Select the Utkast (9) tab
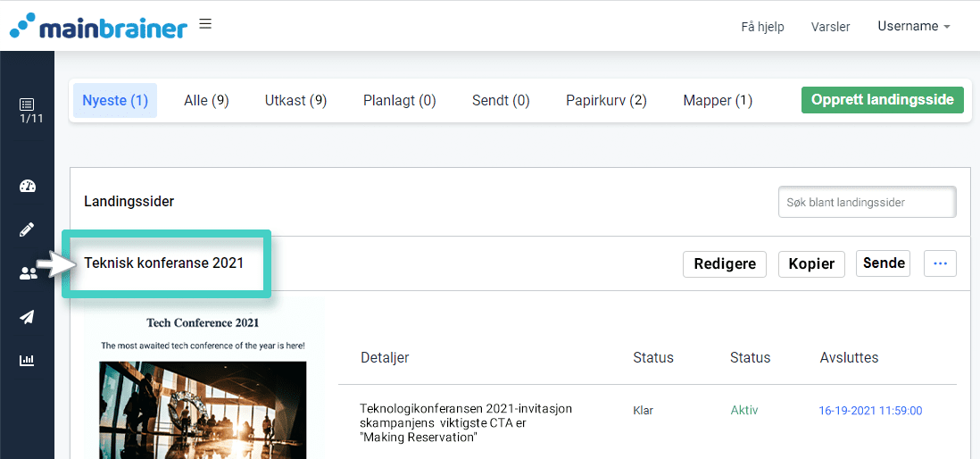Screen dimensions: 980x459 pyautogui.click(x=295, y=101)
